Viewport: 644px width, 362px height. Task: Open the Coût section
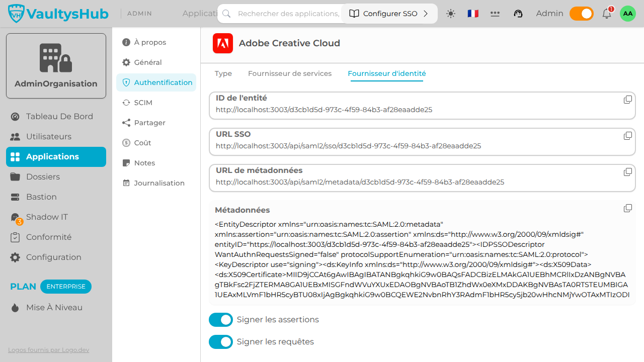point(156,143)
